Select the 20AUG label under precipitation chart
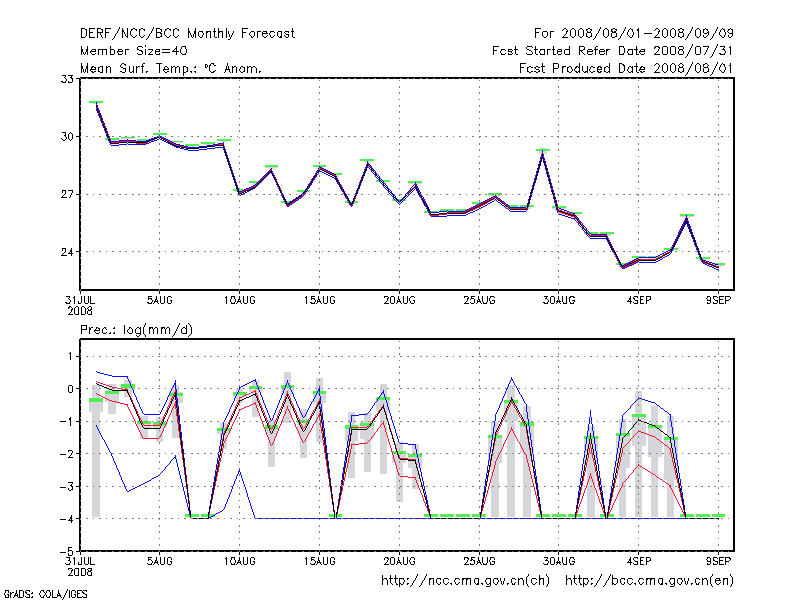Screen dimensions: 800x600 [399, 560]
